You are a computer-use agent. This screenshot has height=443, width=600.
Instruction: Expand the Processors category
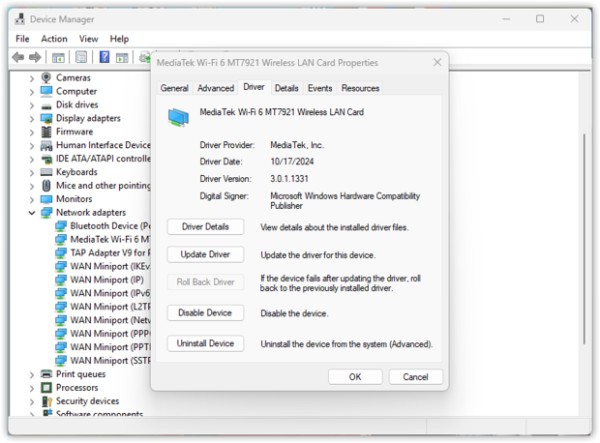click(32, 388)
